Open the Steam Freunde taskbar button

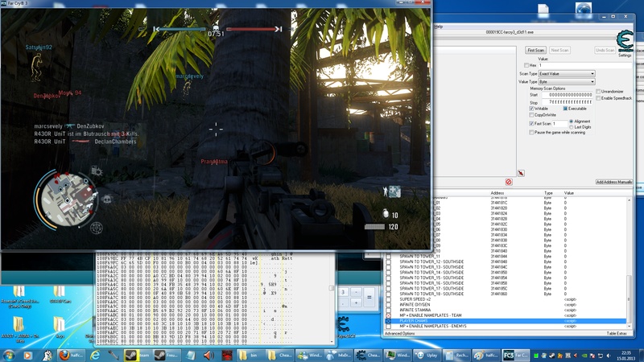pos(166,355)
